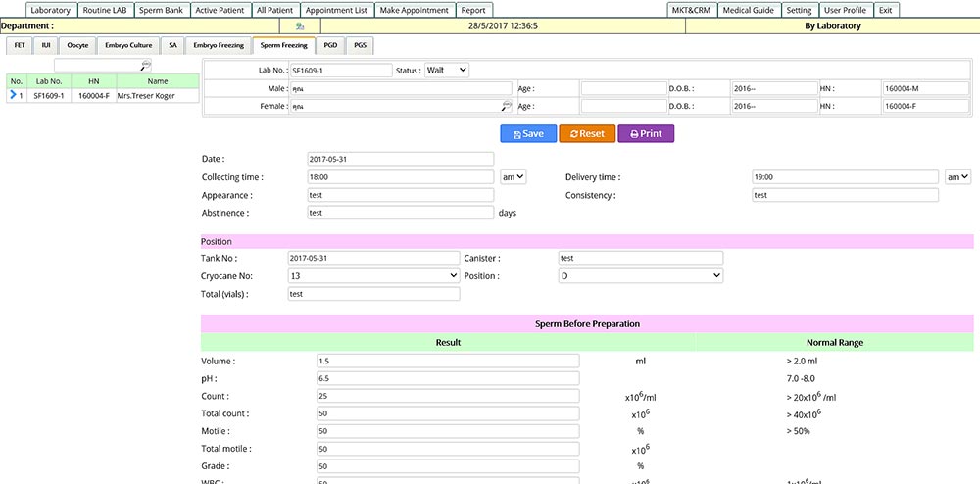Open the MKT&CRM menu
The height and width of the screenshot is (484, 980).
click(691, 10)
